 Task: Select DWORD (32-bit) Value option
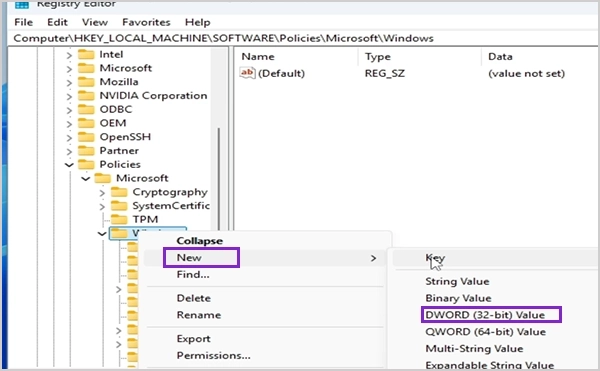click(485, 315)
